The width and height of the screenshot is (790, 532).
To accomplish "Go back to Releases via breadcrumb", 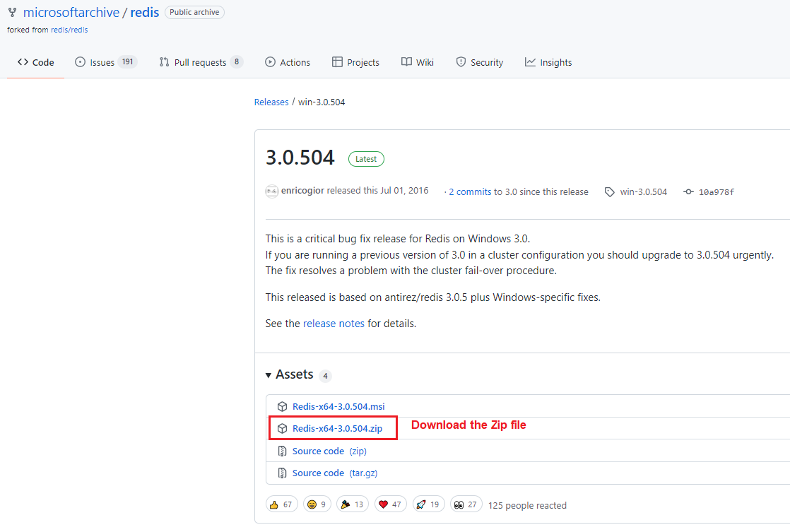I will pos(271,102).
